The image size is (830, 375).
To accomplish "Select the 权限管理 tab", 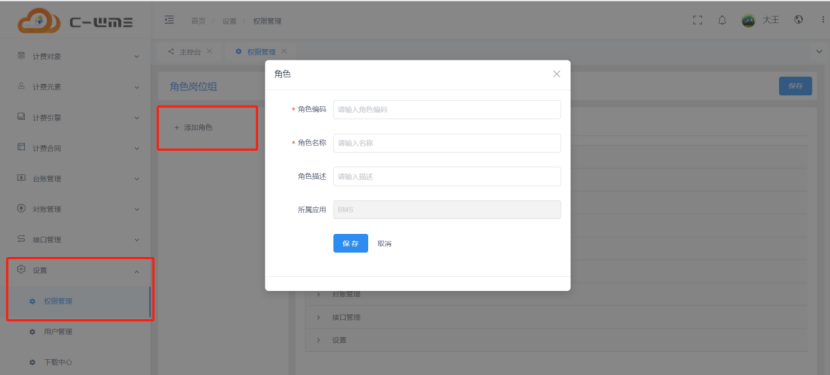I will [262, 52].
